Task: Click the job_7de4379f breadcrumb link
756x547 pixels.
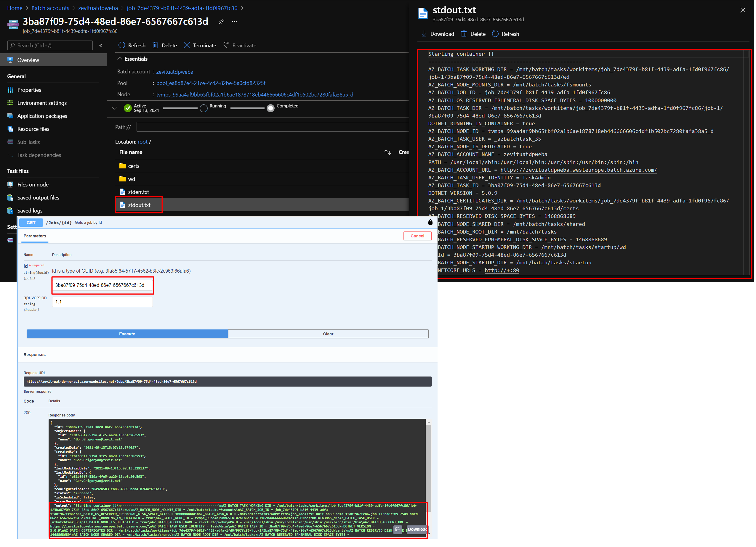Action: (182, 8)
